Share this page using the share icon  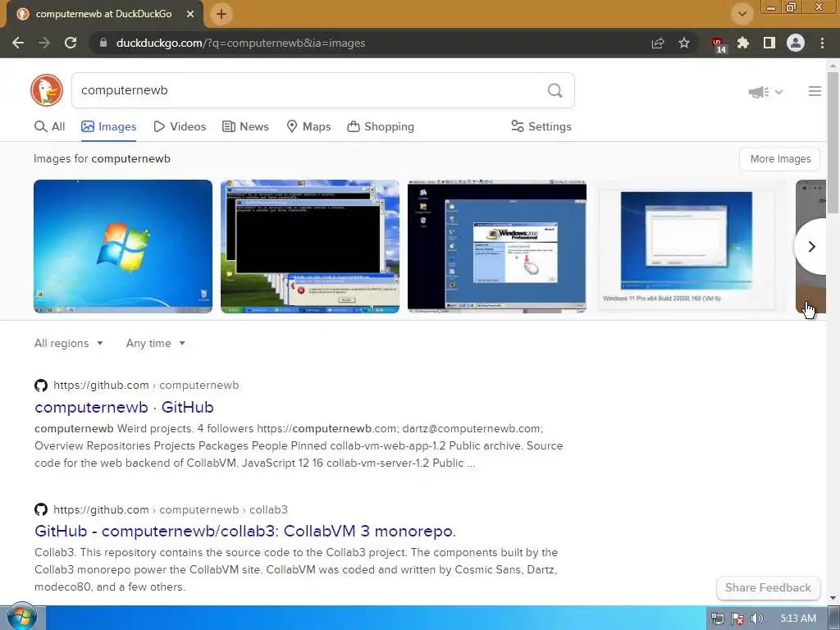click(x=658, y=43)
